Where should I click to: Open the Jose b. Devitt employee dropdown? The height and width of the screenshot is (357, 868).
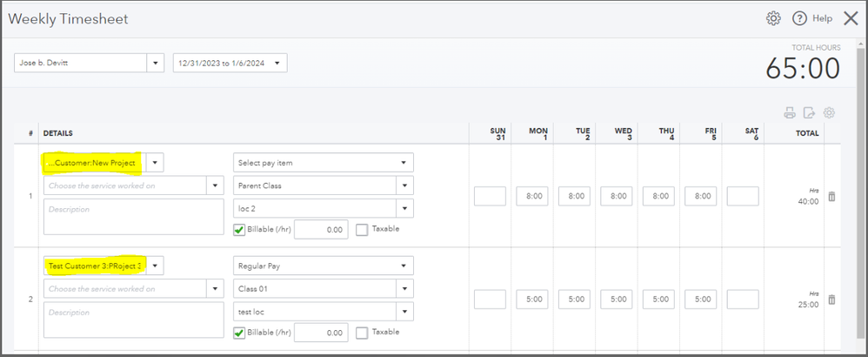157,63
